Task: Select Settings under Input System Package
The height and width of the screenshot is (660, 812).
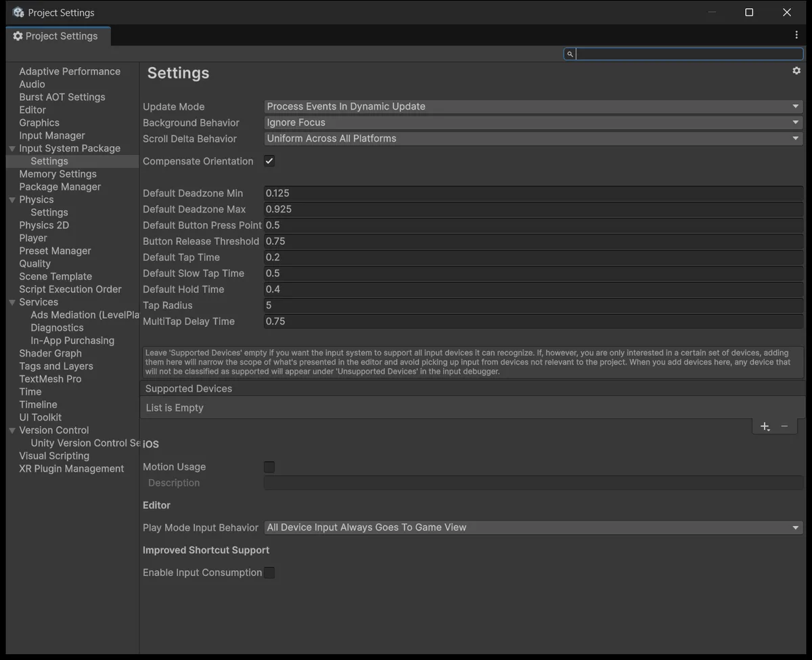Action: point(49,161)
